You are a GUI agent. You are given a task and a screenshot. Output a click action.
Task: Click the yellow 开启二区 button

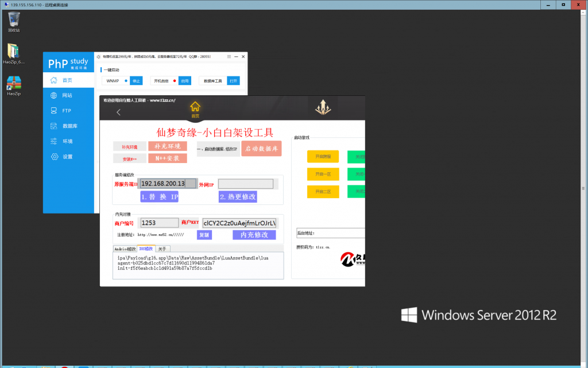point(323,192)
